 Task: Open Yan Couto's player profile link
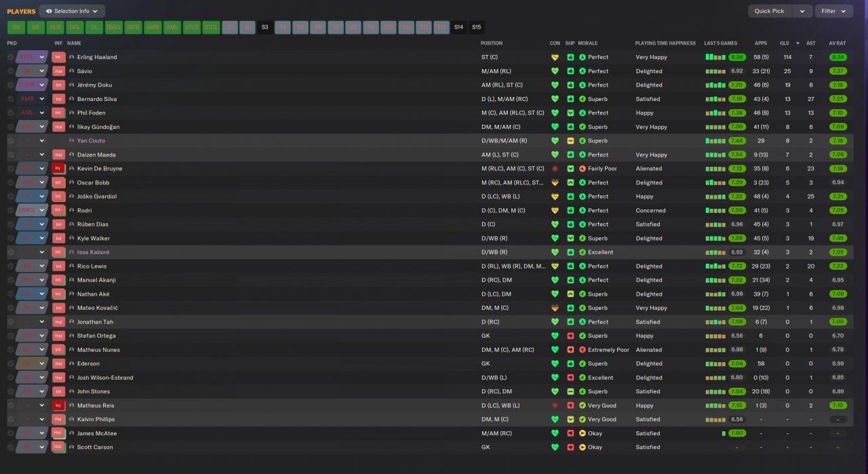point(91,141)
